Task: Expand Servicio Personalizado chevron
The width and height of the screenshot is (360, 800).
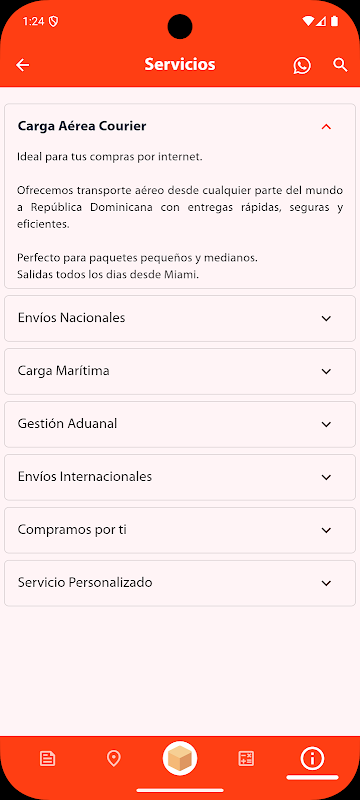Action: pos(326,583)
